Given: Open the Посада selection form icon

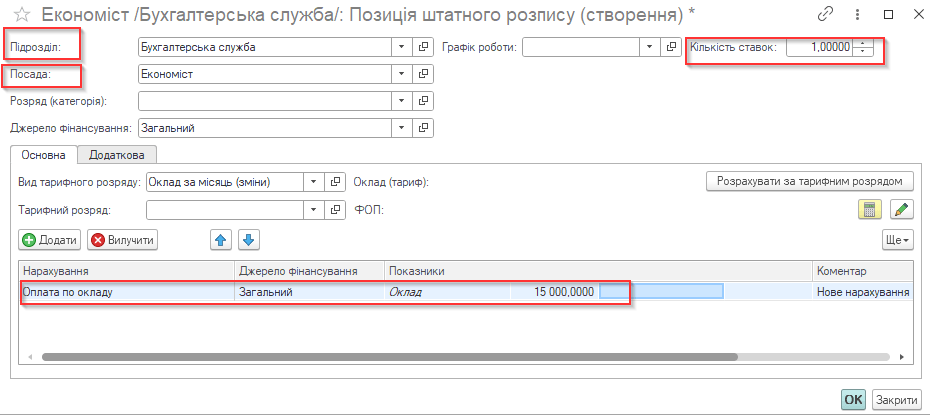Looking at the screenshot, I should 423,74.
